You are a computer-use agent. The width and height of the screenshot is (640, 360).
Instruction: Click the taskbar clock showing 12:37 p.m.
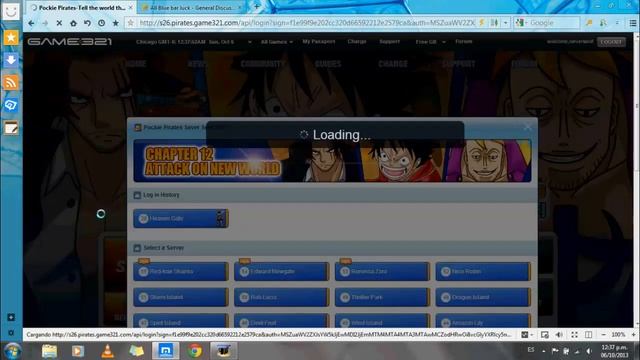point(615,351)
